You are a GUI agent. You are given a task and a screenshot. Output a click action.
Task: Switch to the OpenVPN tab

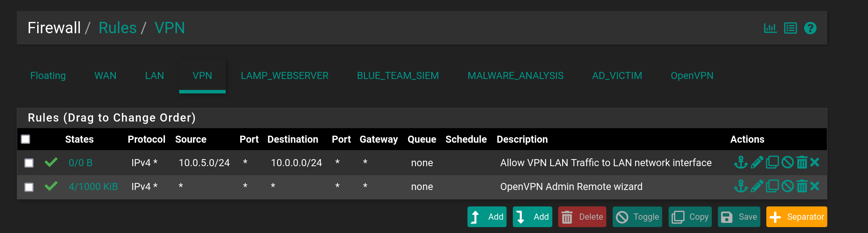(x=692, y=75)
